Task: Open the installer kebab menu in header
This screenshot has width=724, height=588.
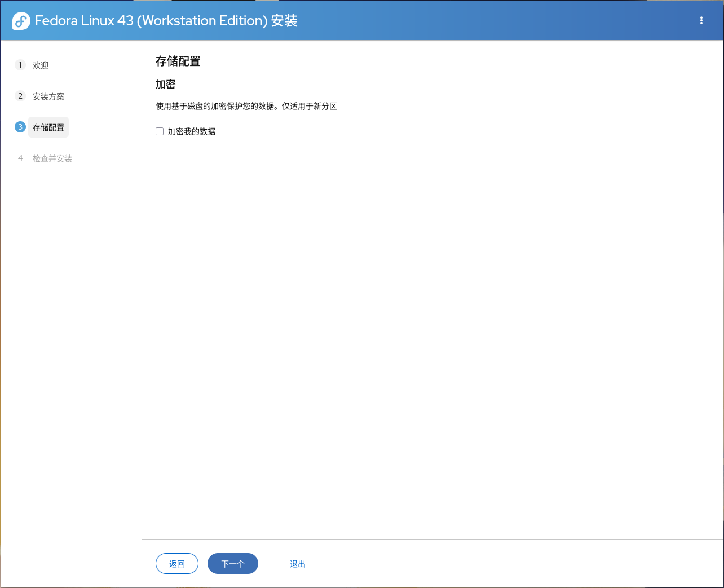Action: click(x=701, y=20)
